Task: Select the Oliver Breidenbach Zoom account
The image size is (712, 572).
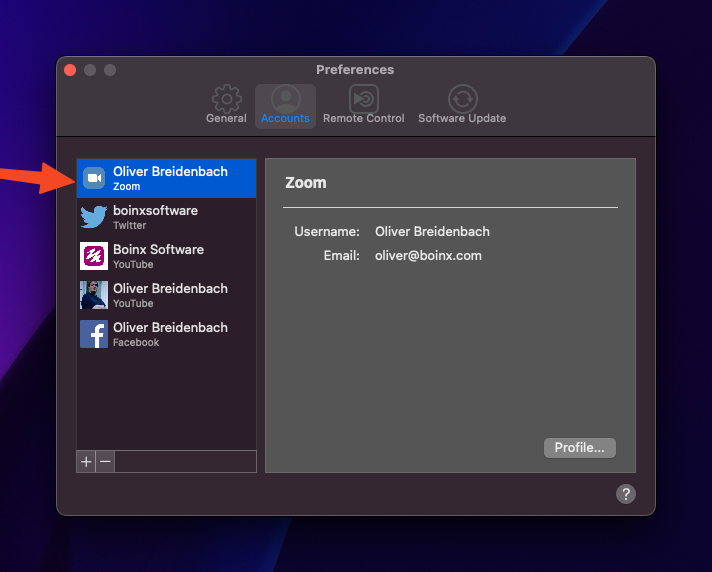Action: click(166, 178)
